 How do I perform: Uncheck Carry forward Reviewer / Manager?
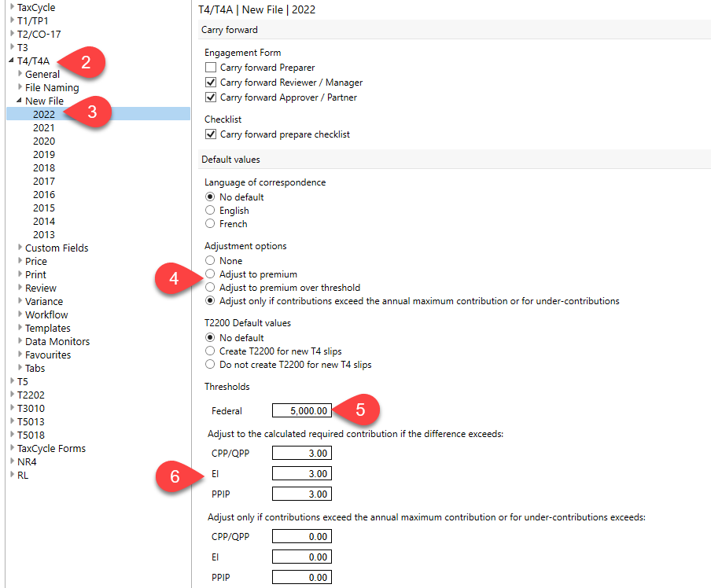click(x=211, y=82)
